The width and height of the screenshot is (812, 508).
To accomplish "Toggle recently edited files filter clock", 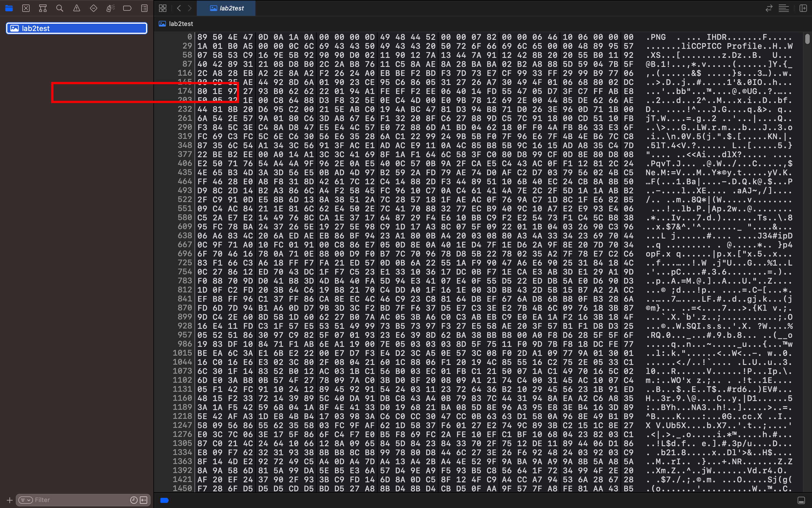I will (x=134, y=500).
